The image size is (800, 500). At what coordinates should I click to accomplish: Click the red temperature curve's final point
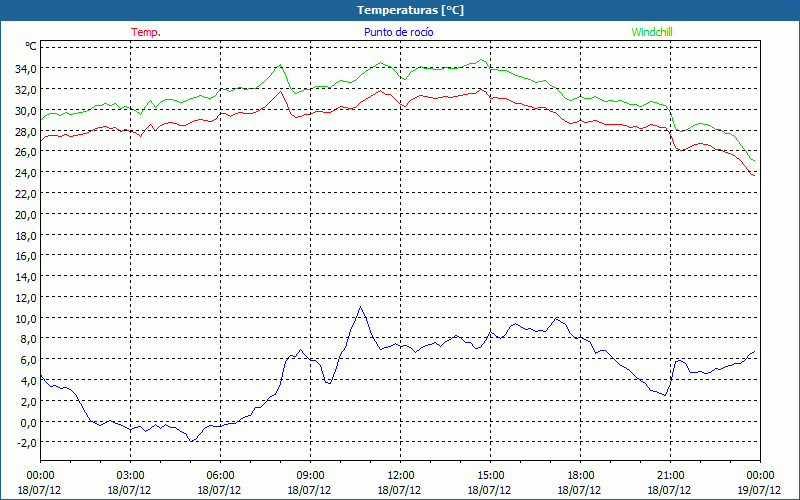755,176
